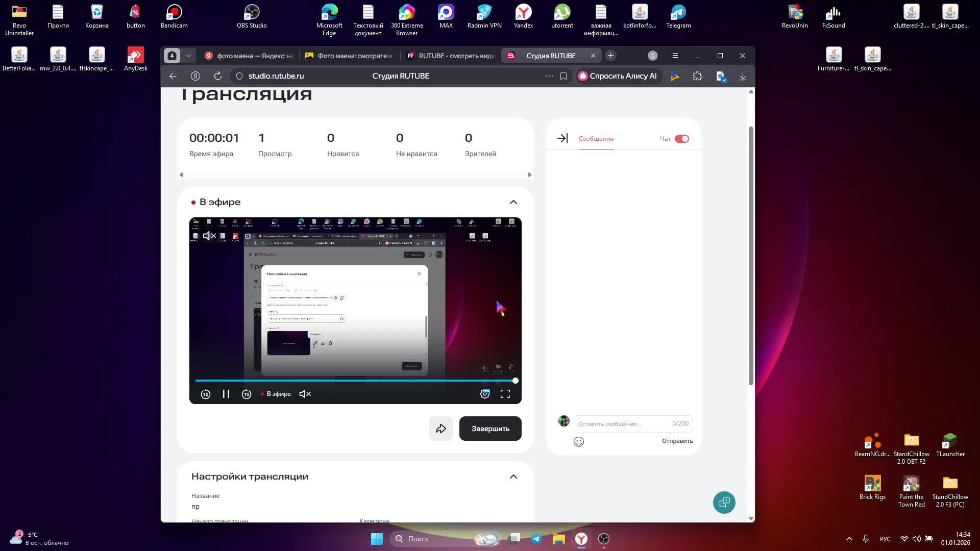This screenshot has height=551, width=980.
Task: Open player quality settings gear
Action: (485, 394)
